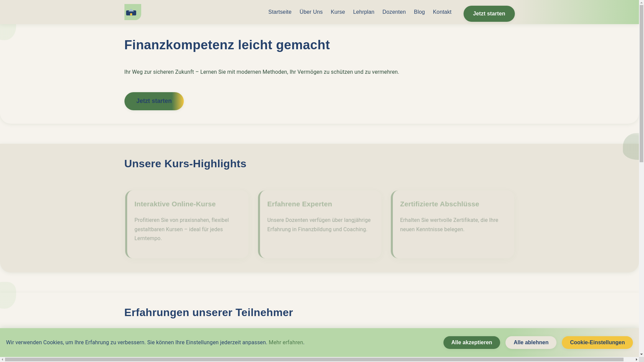Click the horizontal scrollbar track
Viewport: 644px width, 362px height.
click(x=319, y=359)
